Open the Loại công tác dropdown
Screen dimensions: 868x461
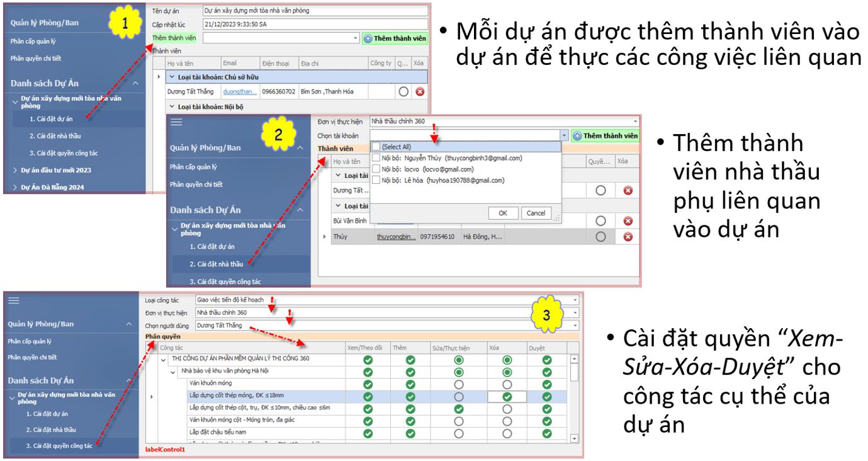(x=575, y=298)
